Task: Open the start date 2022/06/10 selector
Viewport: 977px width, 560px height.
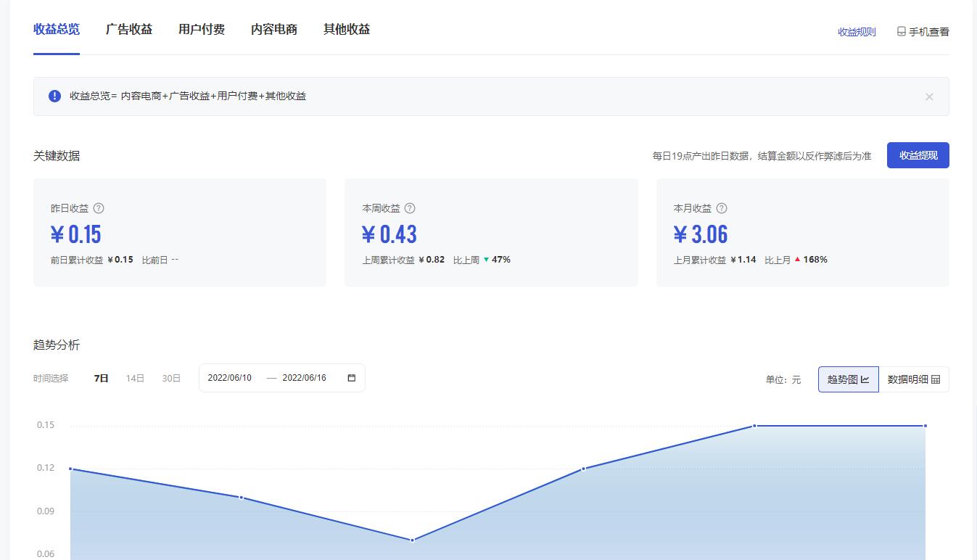Action: coord(230,377)
